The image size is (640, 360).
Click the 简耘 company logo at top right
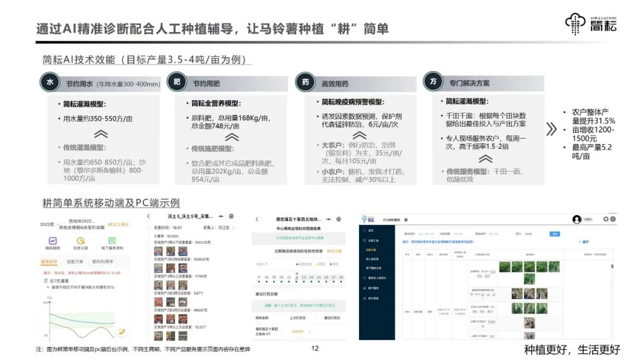click(591, 24)
